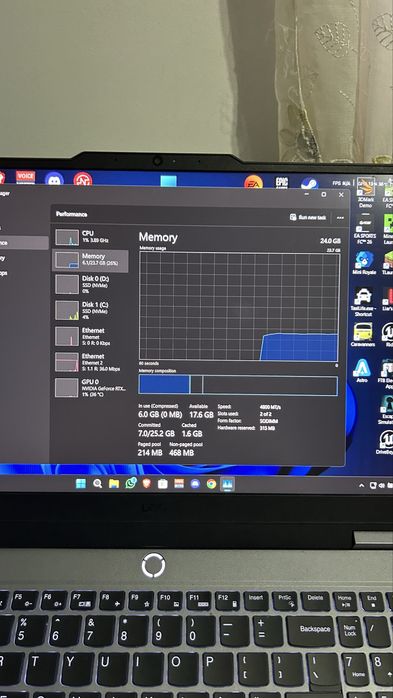The image size is (393, 698).
Task: Open the Steam desktop icon
Action: 309,183
